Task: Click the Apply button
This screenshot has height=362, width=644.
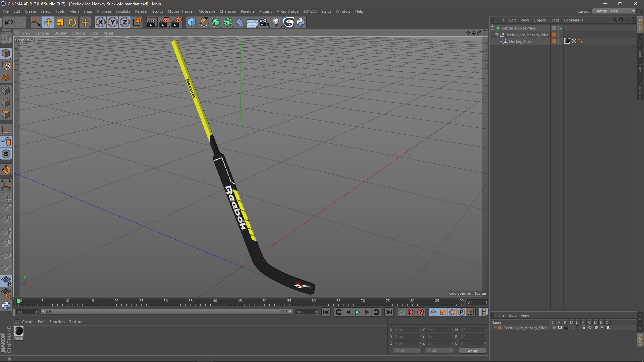Action: (473, 351)
